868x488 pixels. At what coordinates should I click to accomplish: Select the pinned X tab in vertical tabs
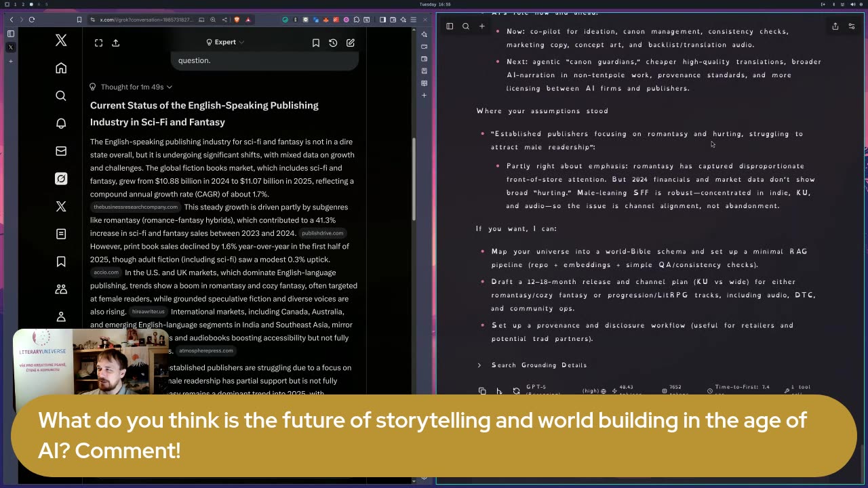11,47
